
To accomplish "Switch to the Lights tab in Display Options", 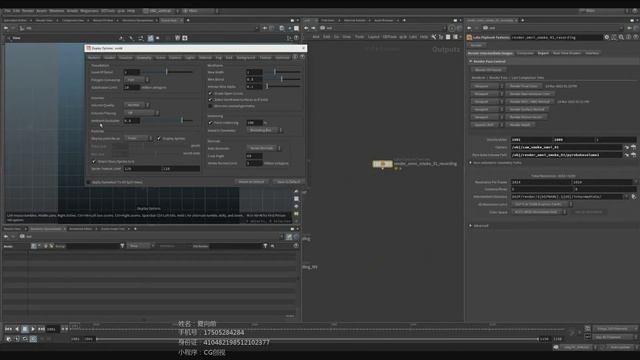I will pyautogui.click(x=190, y=58).
